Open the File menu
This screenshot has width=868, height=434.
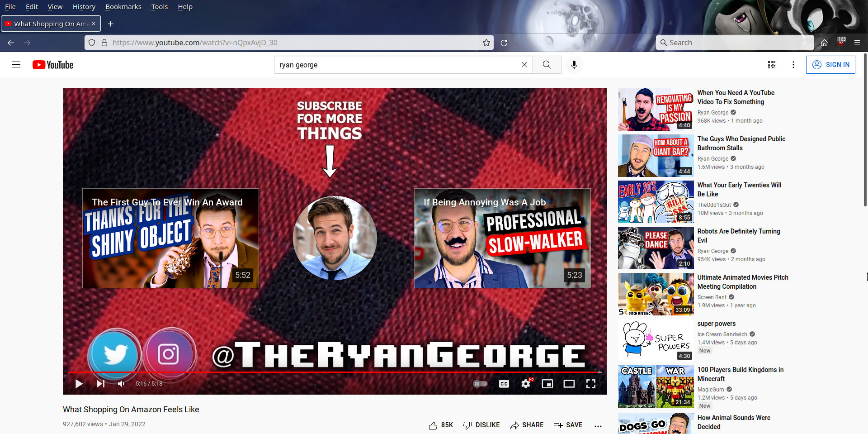pyautogui.click(x=10, y=7)
